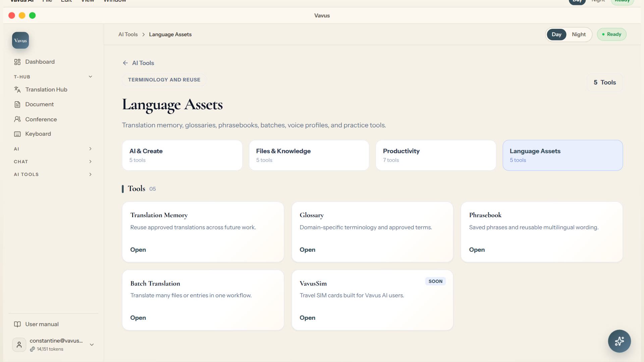Click the Phrasebook card title
644x362 pixels.
point(485,215)
